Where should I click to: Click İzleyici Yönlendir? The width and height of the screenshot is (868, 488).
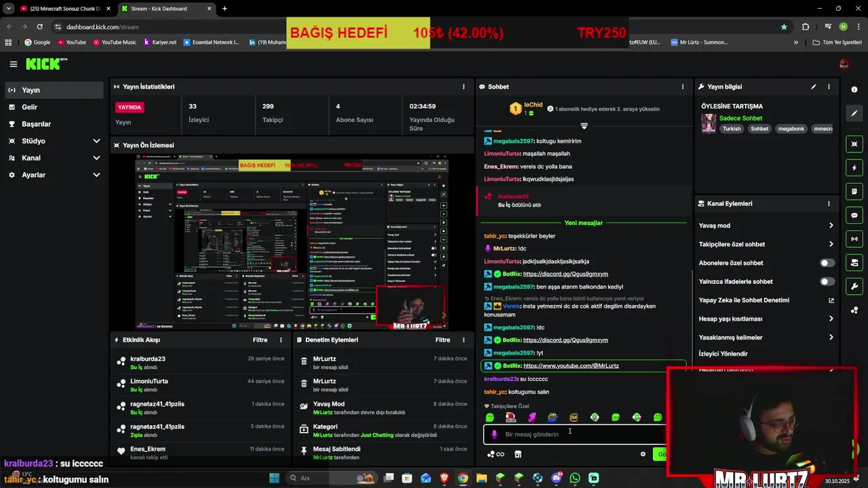pyautogui.click(x=724, y=354)
